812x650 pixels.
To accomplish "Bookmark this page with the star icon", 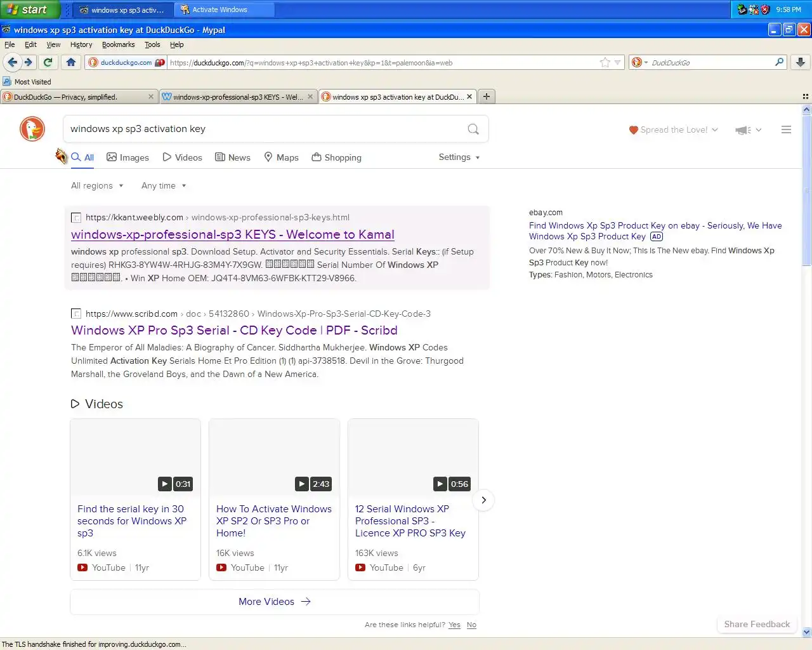I will click(605, 62).
